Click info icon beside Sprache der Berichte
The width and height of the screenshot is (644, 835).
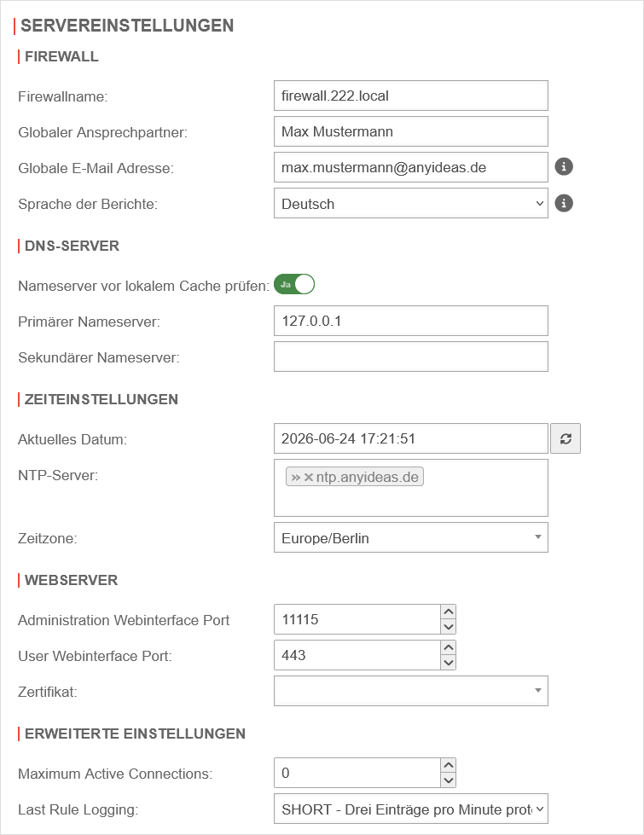point(564,203)
